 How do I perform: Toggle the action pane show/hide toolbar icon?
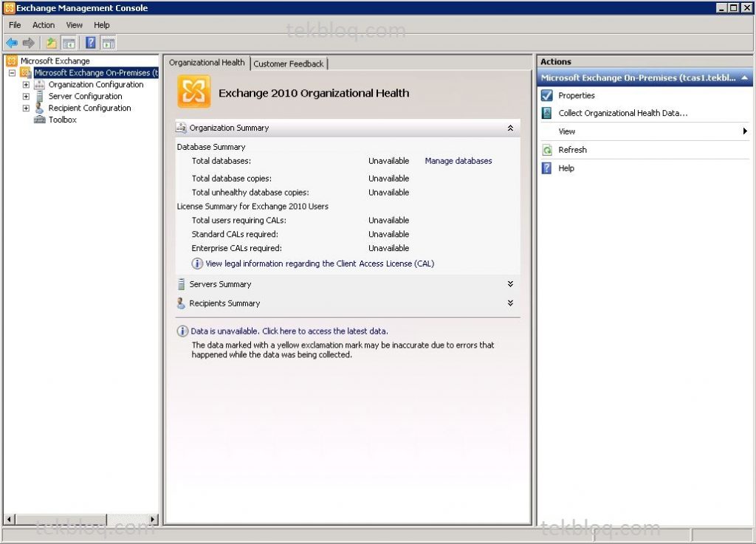109,43
